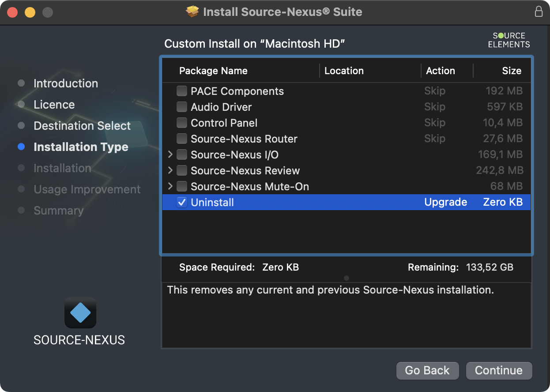This screenshot has height=392, width=550.
Task: Click the 68 MB size value
Action: tap(506, 187)
